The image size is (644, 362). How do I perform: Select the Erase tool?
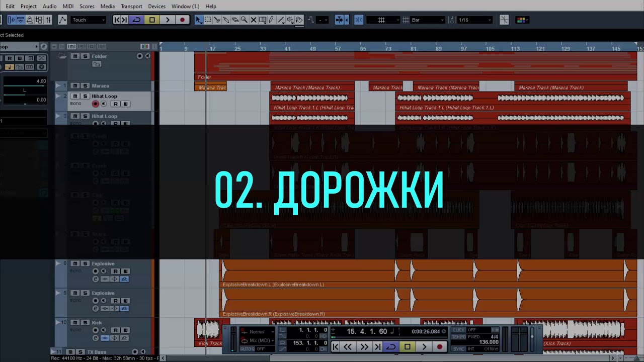[235, 20]
